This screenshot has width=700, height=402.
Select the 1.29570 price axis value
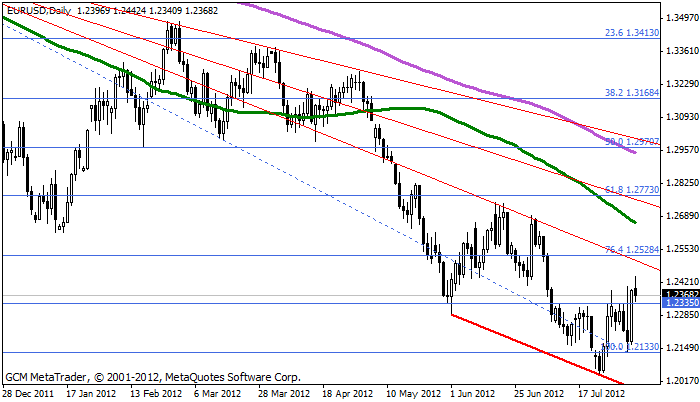click(x=682, y=150)
